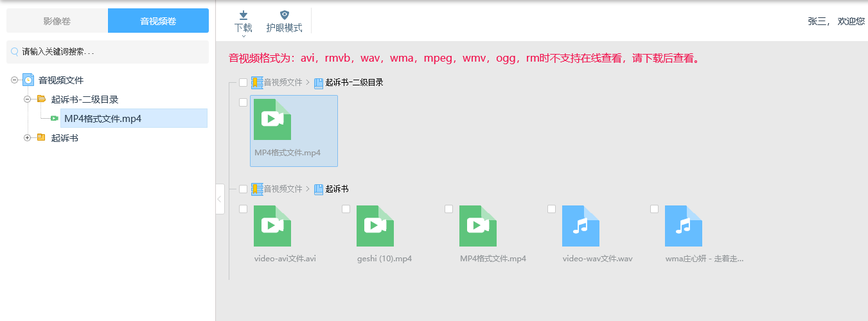Click the 音视频文件 icon in second breadcrumb
Viewport: 868px width, 321px height.
pyautogui.click(x=257, y=189)
